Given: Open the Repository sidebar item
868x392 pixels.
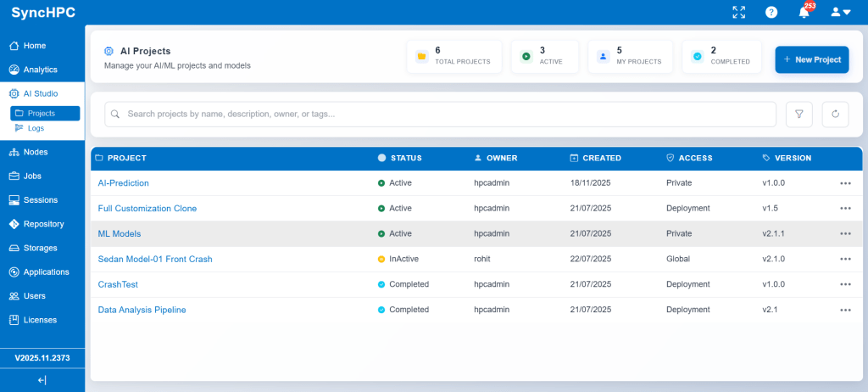Looking at the screenshot, I should click(x=43, y=224).
